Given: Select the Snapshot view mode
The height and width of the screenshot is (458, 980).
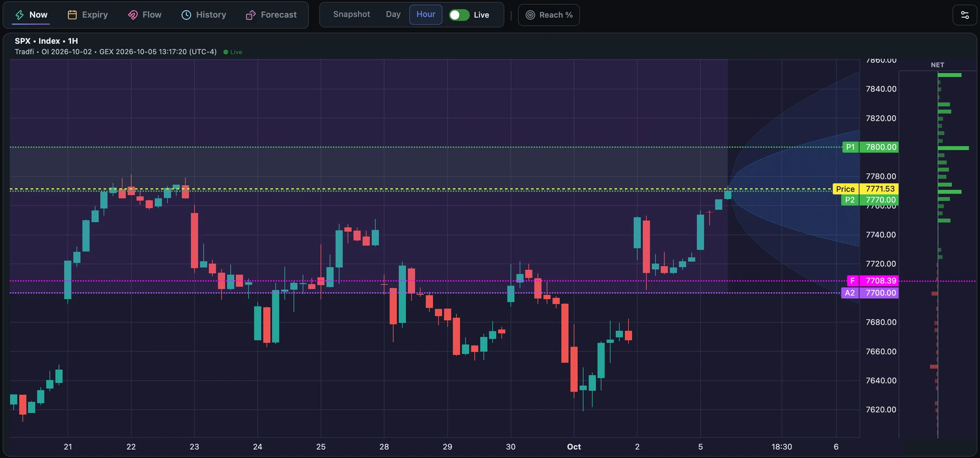Looking at the screenshot, I should pyautogui.click(x=352, y=14).
